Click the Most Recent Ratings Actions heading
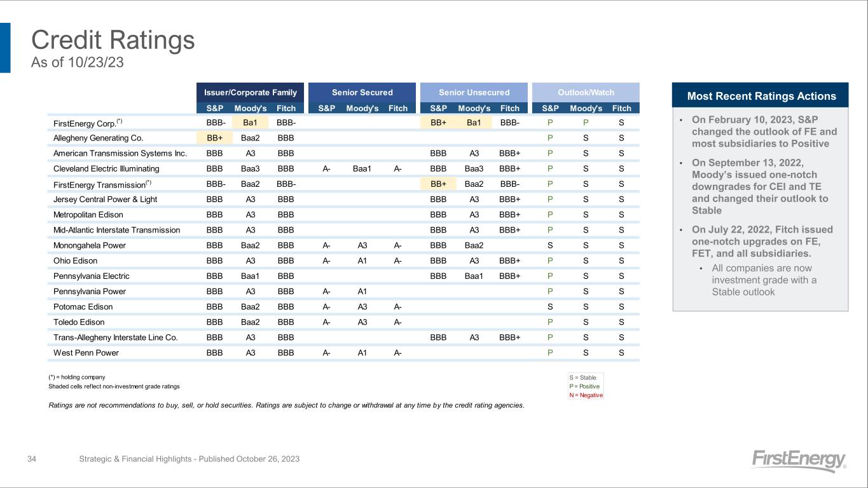 761,96
